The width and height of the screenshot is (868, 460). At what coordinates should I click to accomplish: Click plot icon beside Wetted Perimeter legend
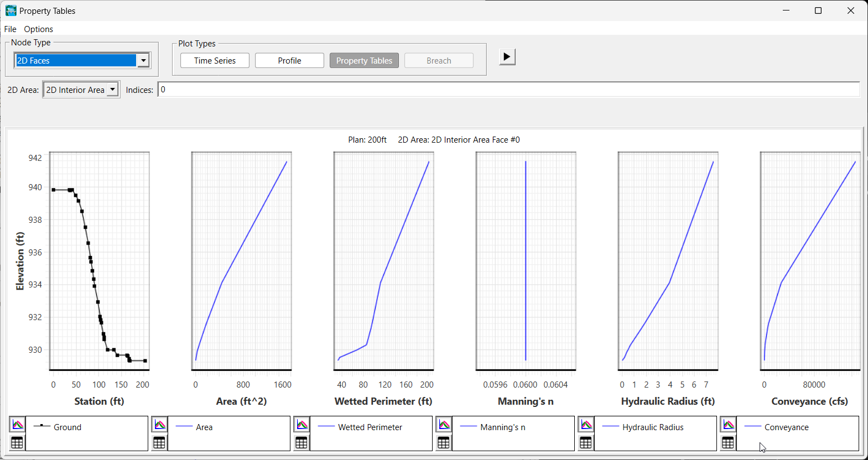click(302, 425)
